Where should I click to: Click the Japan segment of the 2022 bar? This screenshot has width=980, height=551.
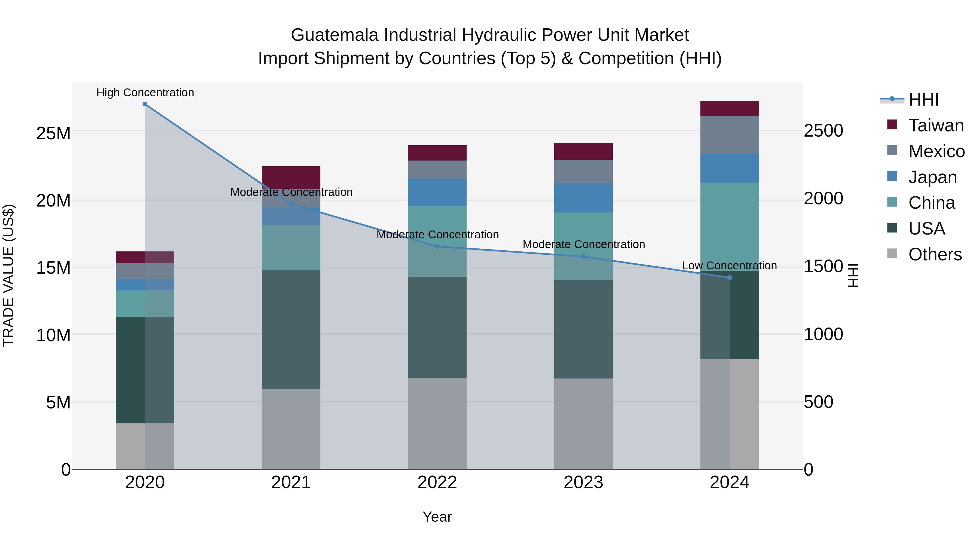pos(437,192)
